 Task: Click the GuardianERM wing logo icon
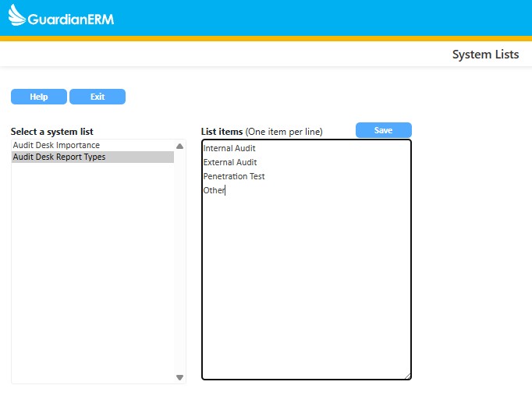click(17, 16)
